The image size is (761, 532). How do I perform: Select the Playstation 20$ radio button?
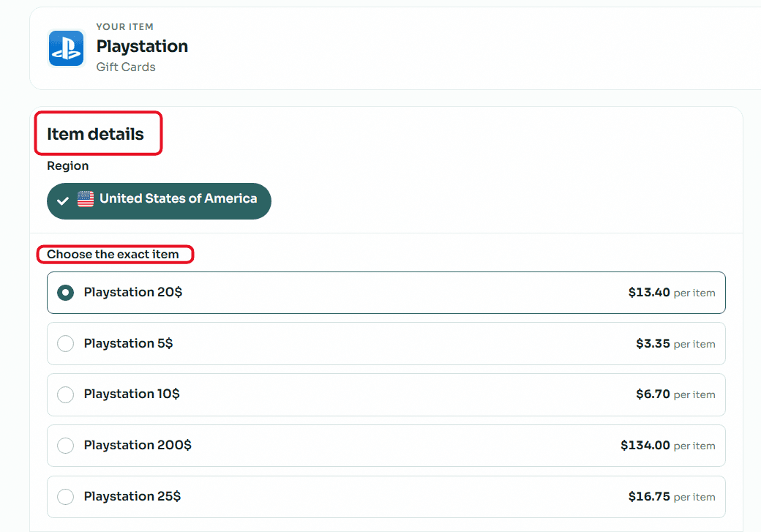(x=66, y=293)
